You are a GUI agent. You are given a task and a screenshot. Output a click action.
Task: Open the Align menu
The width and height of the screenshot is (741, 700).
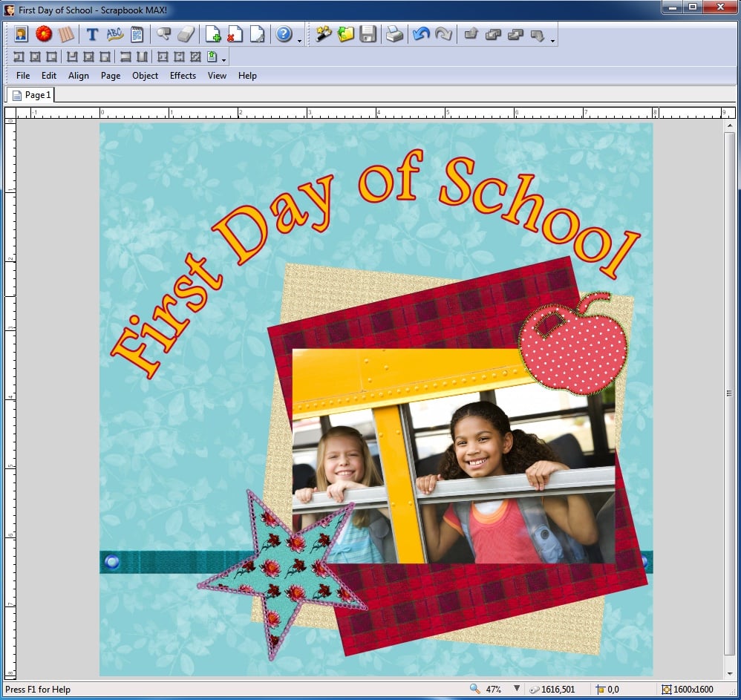click(x=79, y=76)
